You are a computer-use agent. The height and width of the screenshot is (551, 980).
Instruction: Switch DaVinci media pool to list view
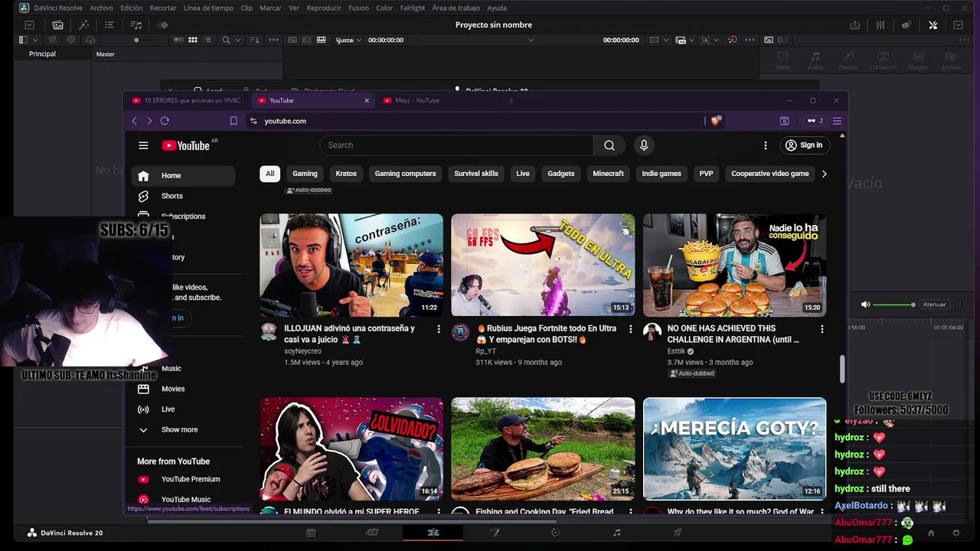click(x=207, y=40)
